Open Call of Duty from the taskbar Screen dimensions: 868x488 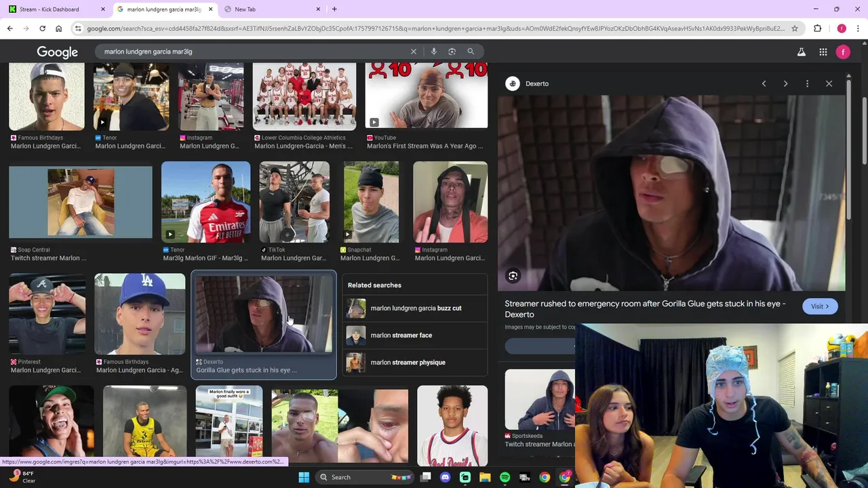click(x=524, y=477)
